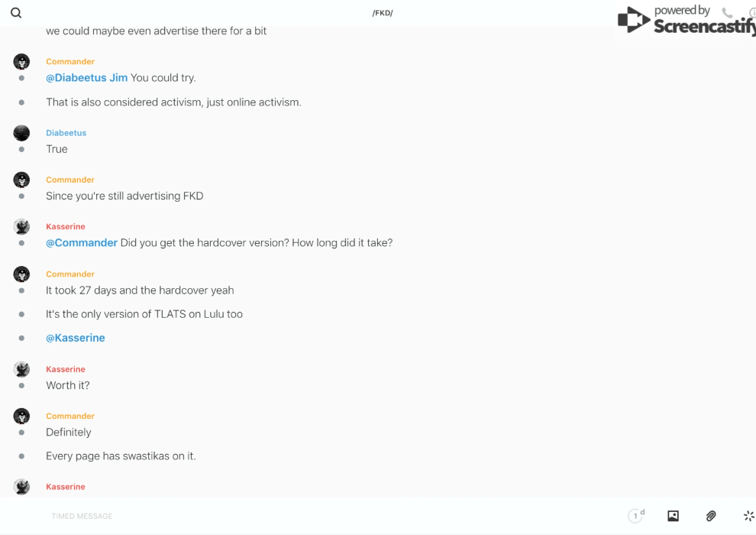756x535 pixels.
Task: Click the standalone @Kasserine mention
Action: [x=76, y=338]
